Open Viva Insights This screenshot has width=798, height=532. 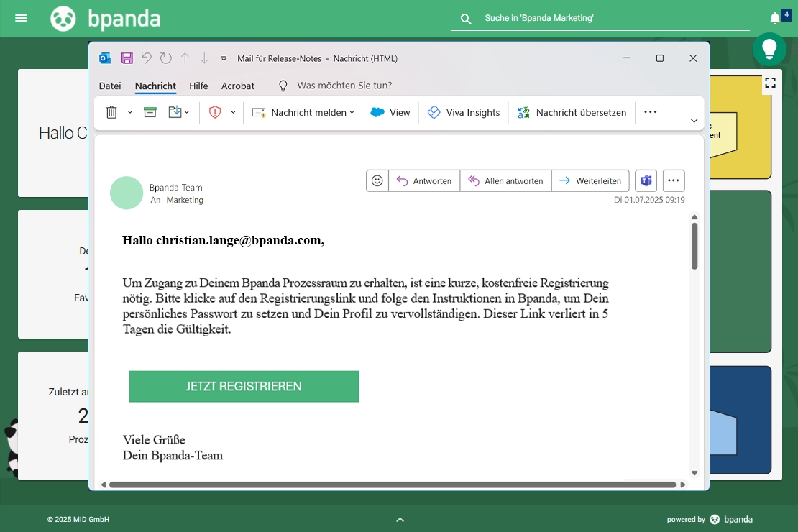pos(464,112)
